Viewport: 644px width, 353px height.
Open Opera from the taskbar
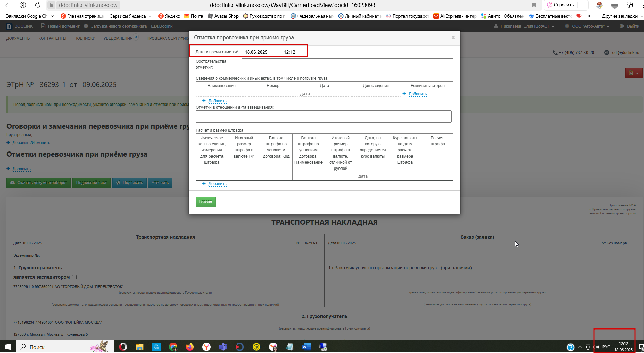pos(123,347)
